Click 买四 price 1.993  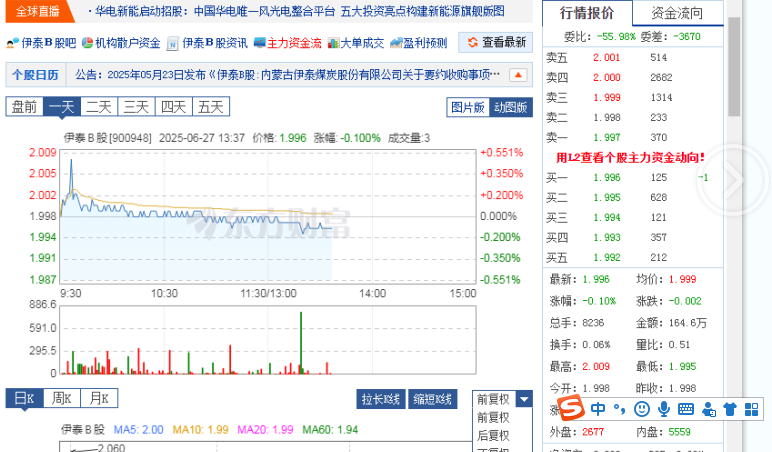607,237
